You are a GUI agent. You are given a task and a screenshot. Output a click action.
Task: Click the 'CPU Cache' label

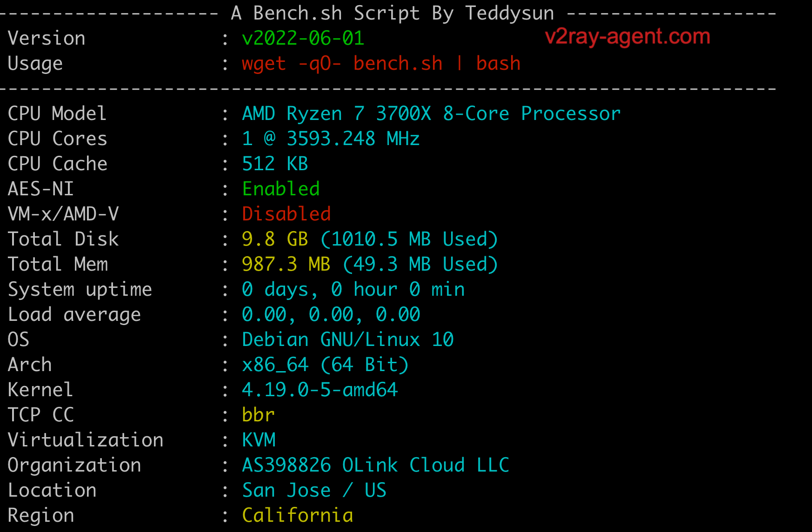point(57,164)
